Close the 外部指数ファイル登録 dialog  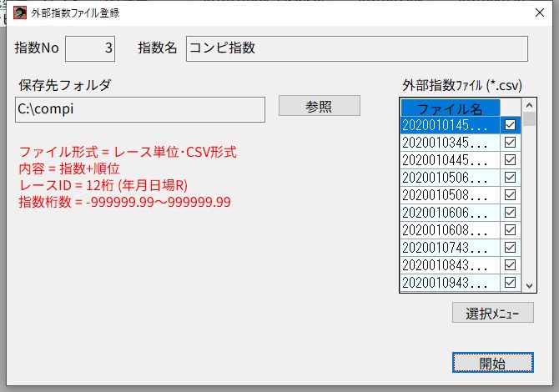pos(539,13)
